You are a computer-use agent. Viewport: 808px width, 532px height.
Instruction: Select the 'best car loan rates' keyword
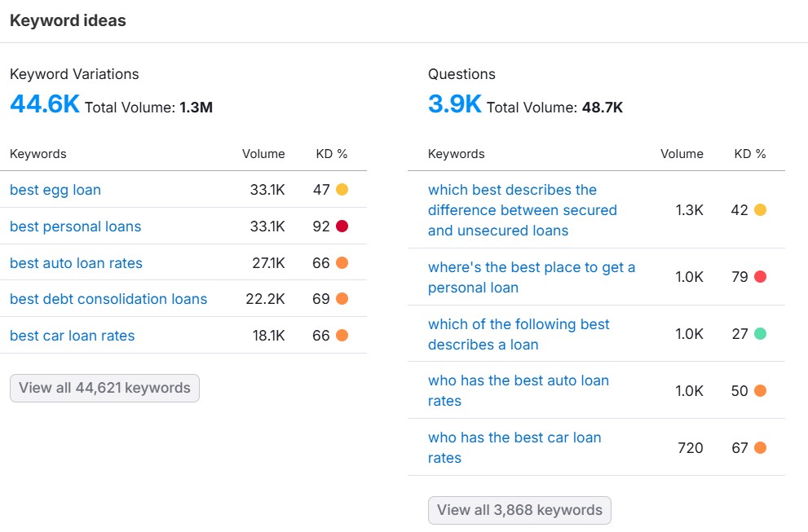click(x=72, y=336)
